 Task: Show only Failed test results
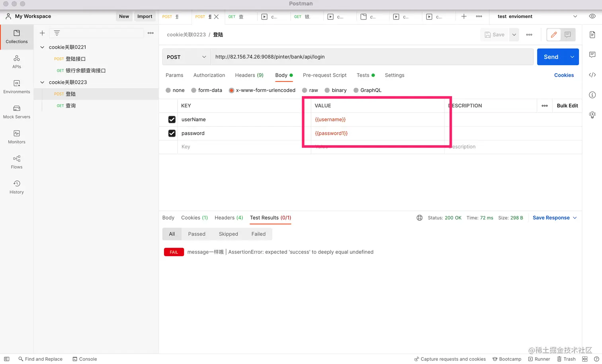(x=258, y=234)
